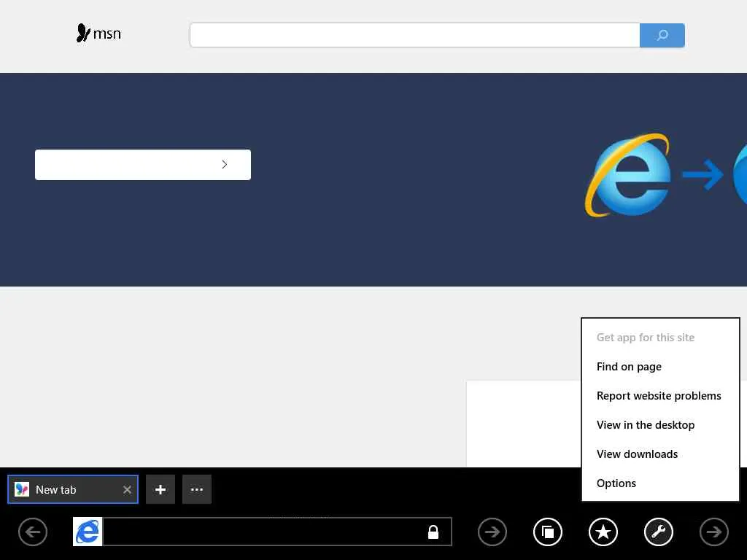The height and width of the screenshot is (560, 747).
Task: Select View in the desktop
Action: coord(646,425)
